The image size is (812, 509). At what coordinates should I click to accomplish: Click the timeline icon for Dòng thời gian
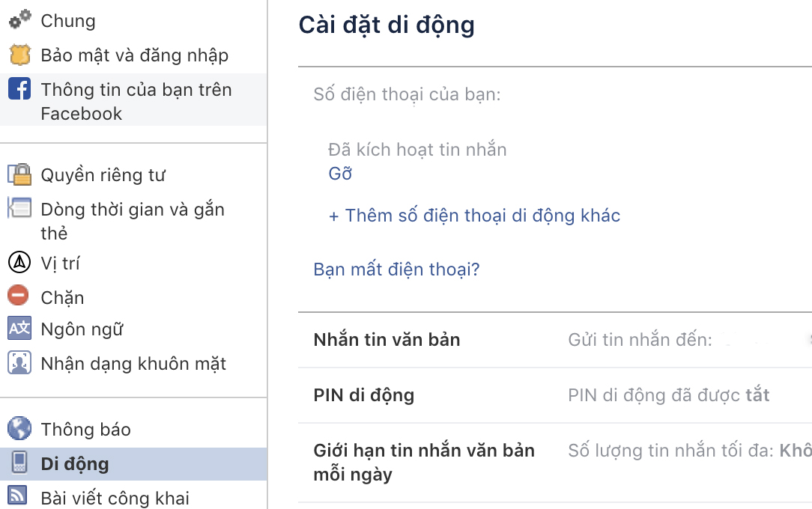[18, 208]
